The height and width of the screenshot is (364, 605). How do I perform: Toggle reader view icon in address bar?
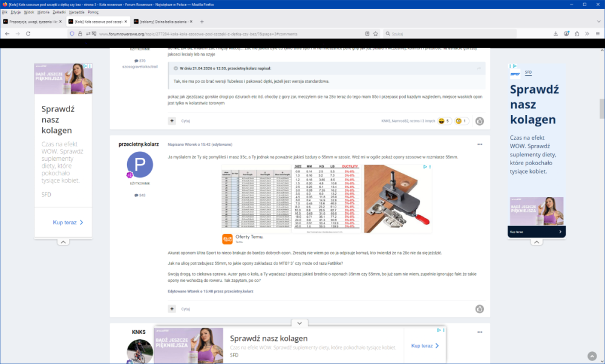[367, 33]
